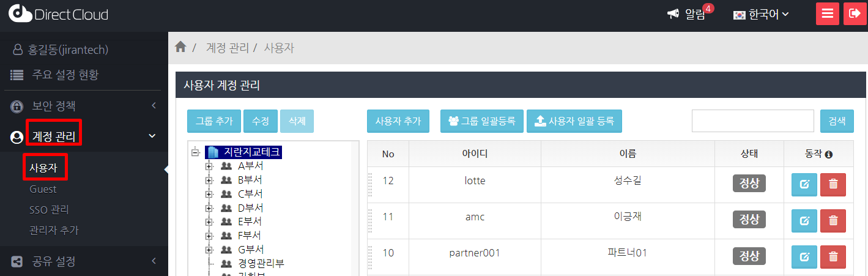Click the 검색 search button

click(x=837, y=121)
